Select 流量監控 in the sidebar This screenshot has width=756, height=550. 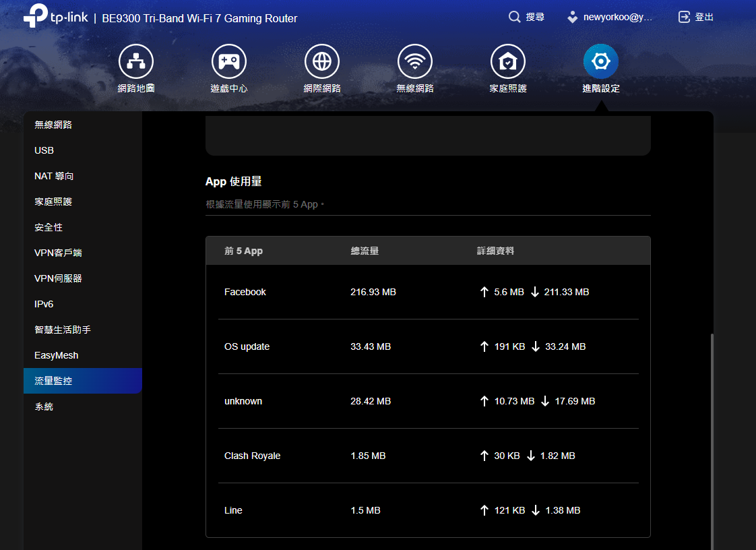pyautogui.click(x=83, y=381)
